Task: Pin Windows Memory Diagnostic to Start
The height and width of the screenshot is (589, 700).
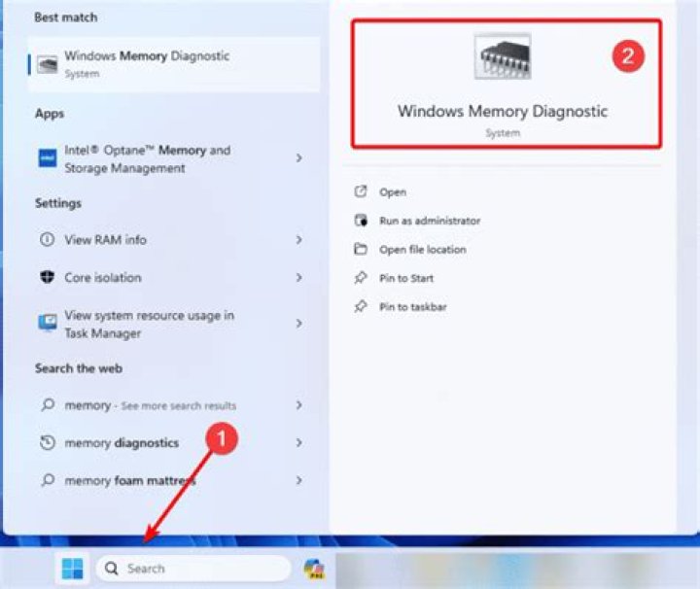Action: [405, 278]
